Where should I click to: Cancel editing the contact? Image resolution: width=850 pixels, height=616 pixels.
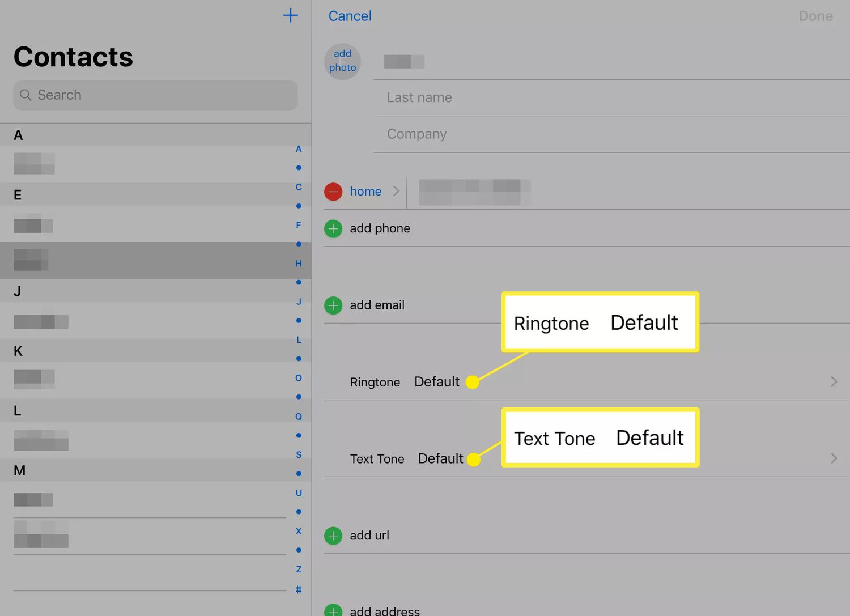tap(350, 16)
